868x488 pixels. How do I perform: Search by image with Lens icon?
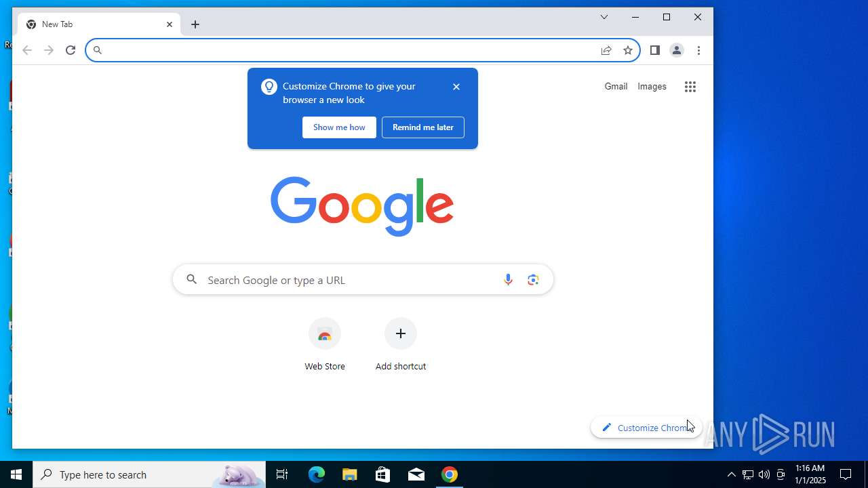click(533, 280)
